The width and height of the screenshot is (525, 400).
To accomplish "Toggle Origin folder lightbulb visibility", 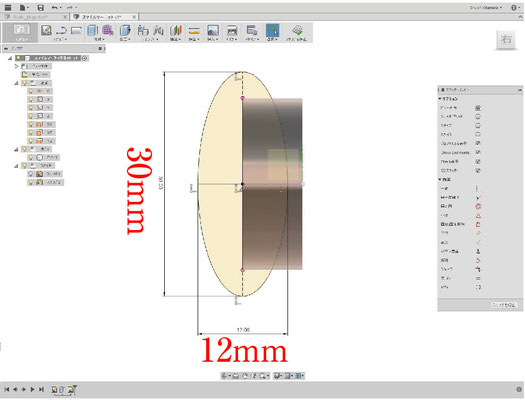I will coord(24,83).
